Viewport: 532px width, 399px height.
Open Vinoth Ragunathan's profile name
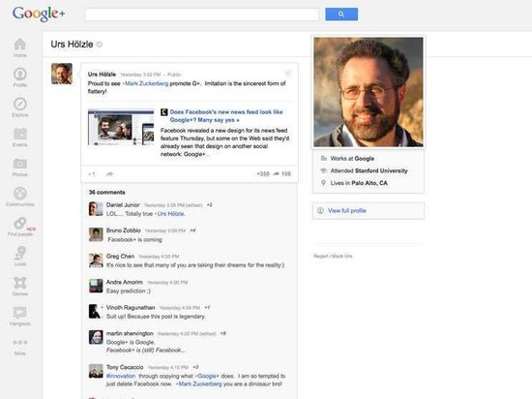pos(131,307)
